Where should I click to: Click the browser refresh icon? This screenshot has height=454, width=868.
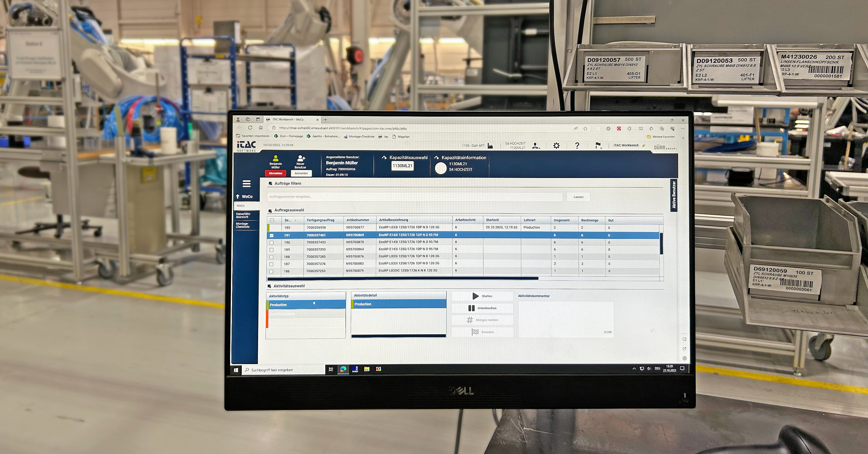coord(250,128)
